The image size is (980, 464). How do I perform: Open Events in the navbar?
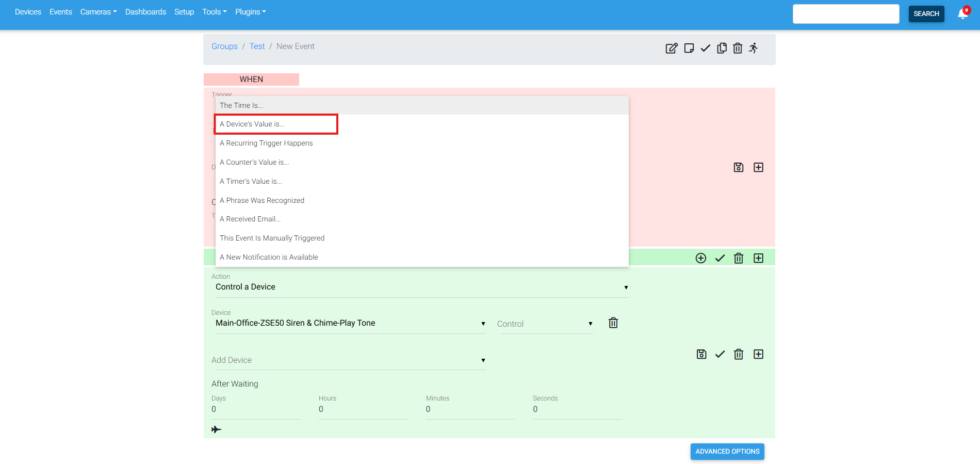[x=61, y=12]
